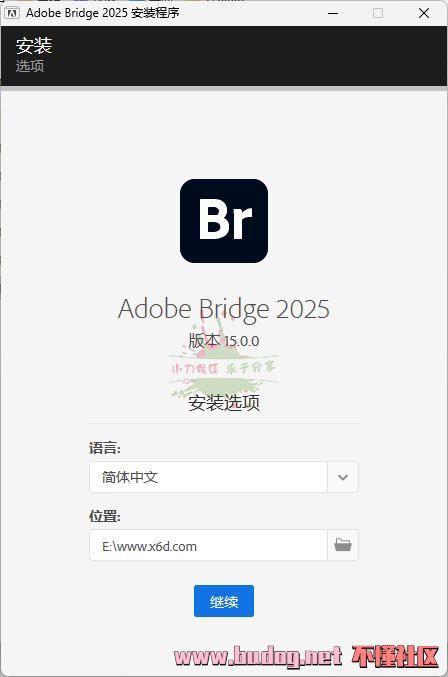
Task: Click the 不懂社区 watermark logo
Action: point(395,657)
